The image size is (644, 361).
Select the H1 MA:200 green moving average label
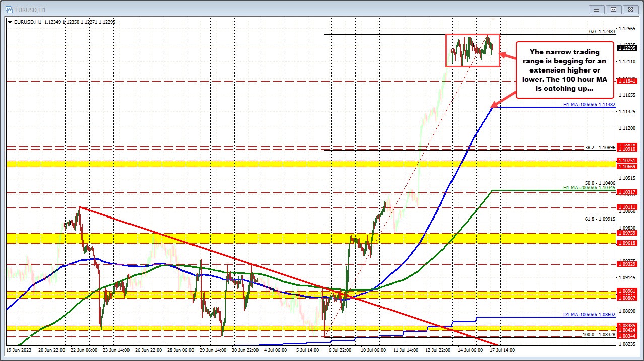click(x=589, y=188)
